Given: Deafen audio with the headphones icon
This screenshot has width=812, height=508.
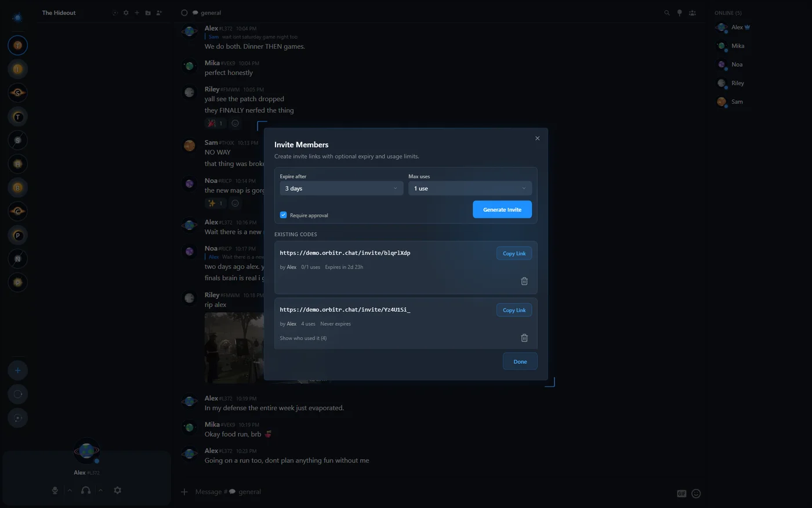Looking at the screenshot, I should point(86,490).
